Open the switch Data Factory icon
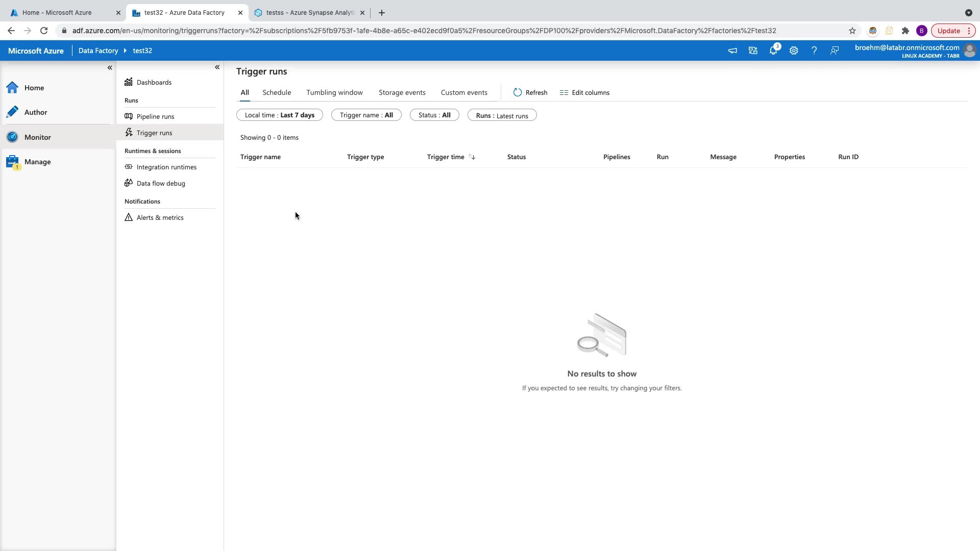Image resolution: width=980 pixels, height=551 pixels. click(753, 51)
